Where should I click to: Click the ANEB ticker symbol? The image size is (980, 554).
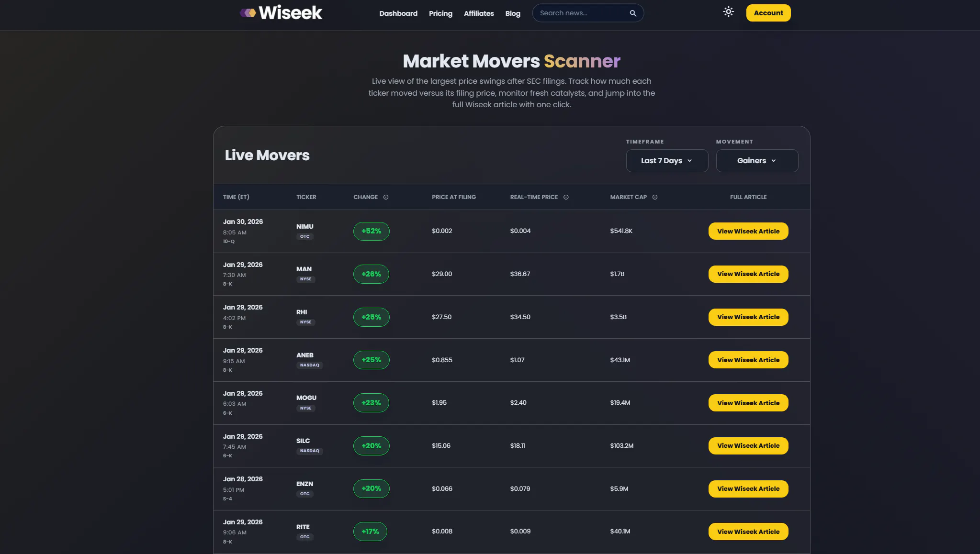click(304, 355)
